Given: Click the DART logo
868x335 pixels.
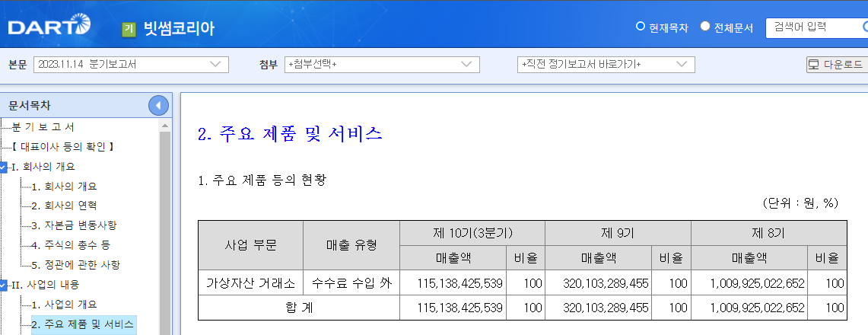Looking at the screenshot, I should point(49,25).
